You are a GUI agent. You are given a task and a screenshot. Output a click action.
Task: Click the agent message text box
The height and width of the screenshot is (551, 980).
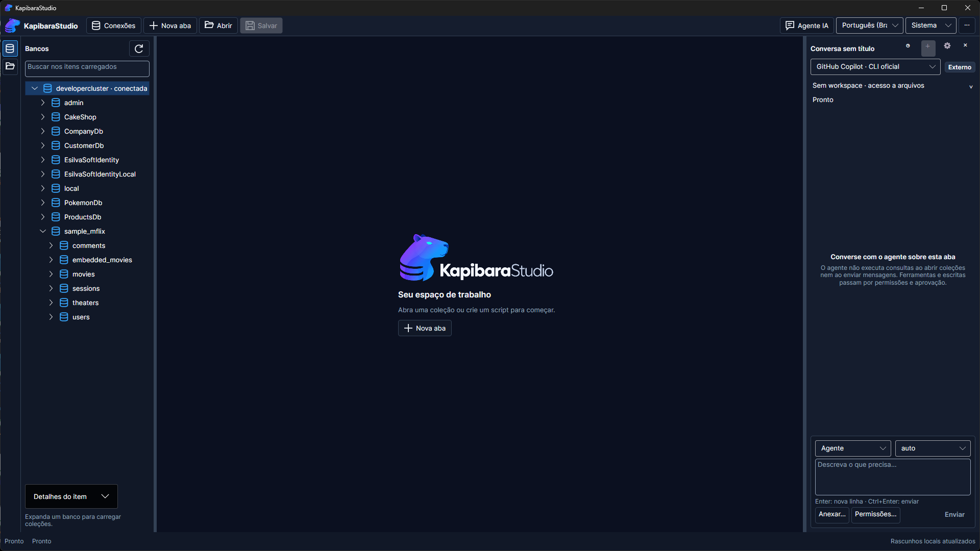[x=893, y=477]
